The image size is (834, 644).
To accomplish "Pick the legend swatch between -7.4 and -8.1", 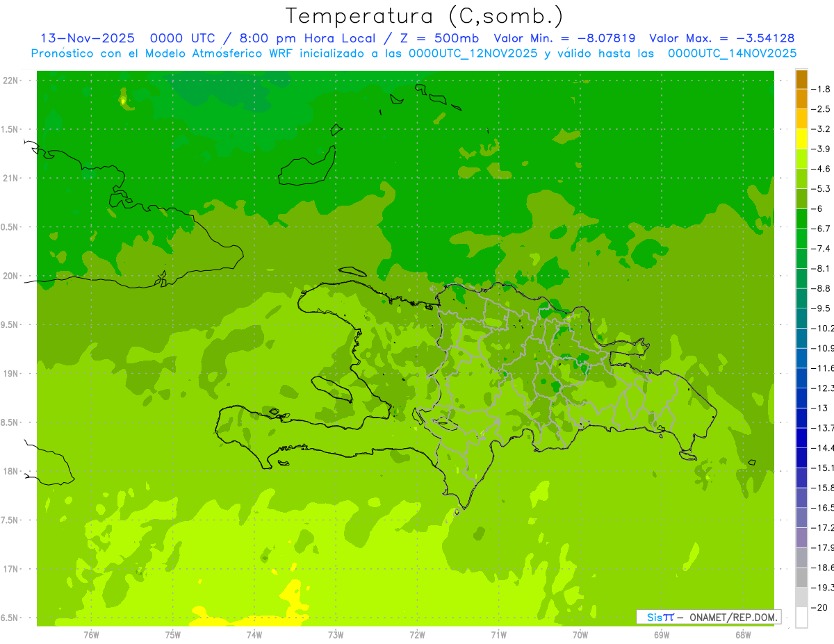I will pyautogui.click(x=801, y=258).
